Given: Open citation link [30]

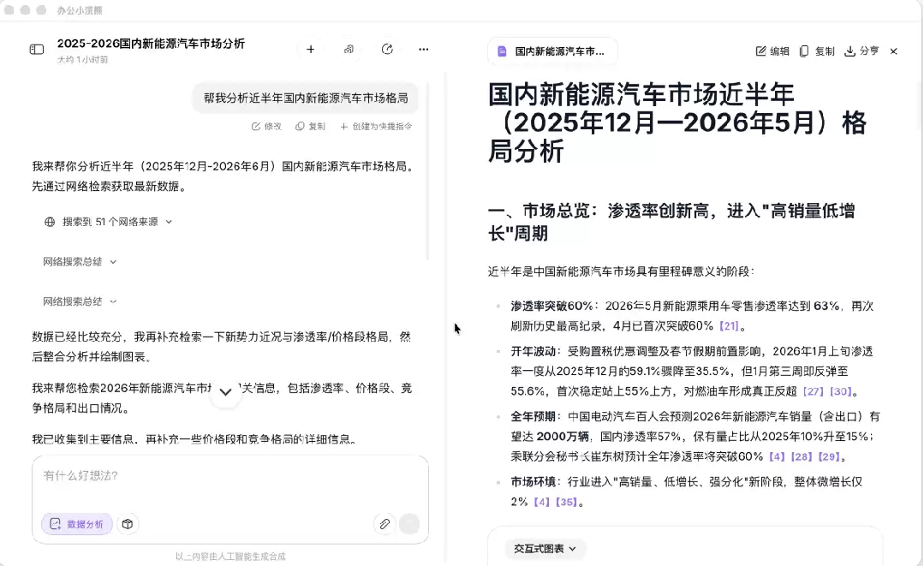Looking at the screenshot, I should coord(840,391).
